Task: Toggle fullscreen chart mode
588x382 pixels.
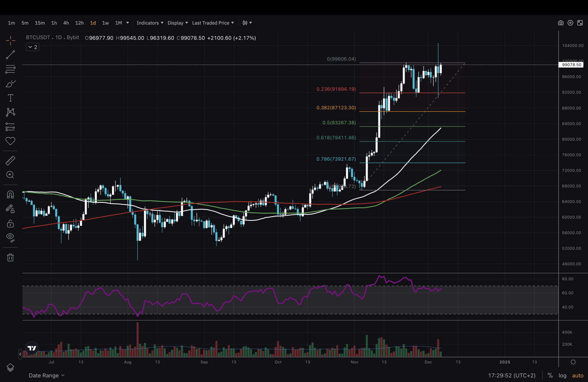Action: 580,23
